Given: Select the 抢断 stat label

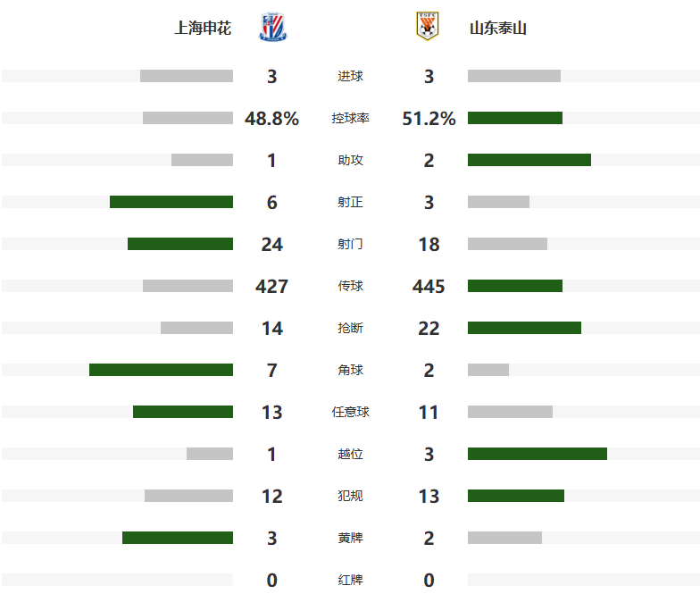Looking at the screenshot, I should [x=350, y=329].
